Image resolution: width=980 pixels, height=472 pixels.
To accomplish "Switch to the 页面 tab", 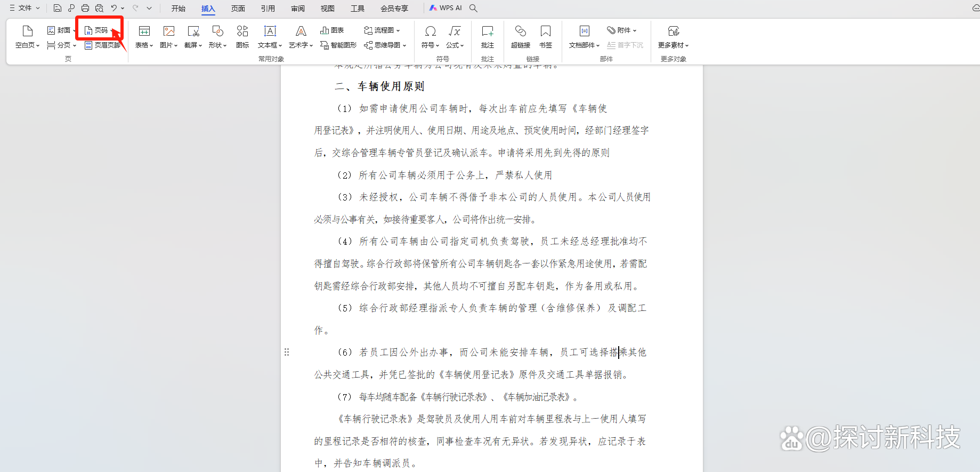I will [x=238, y=9].
